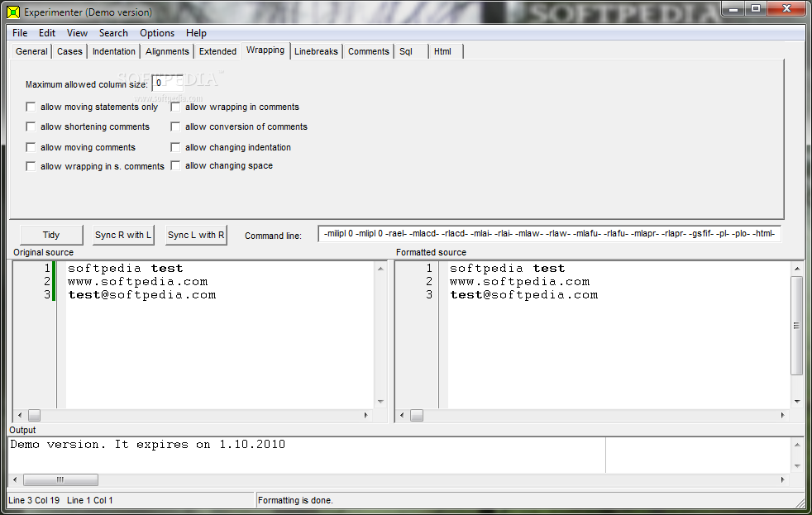Image resolution: width=812 pixels, height=515 pixels.
Task: Switch to the Linebreaks tab
Action: 316,51
